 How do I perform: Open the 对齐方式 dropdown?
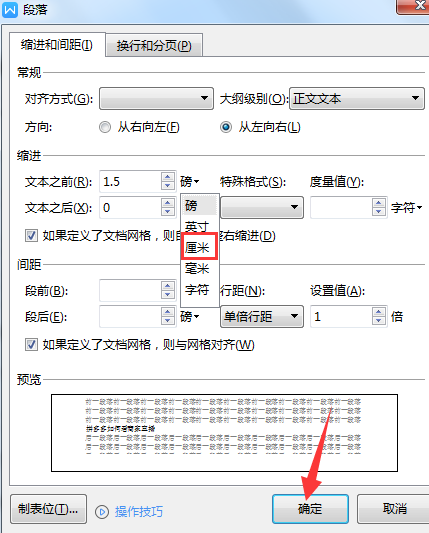coord(156,99)
